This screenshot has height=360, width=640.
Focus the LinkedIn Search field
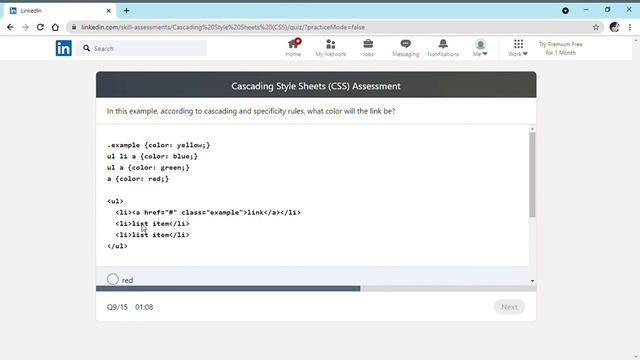[x=141, y=48]
